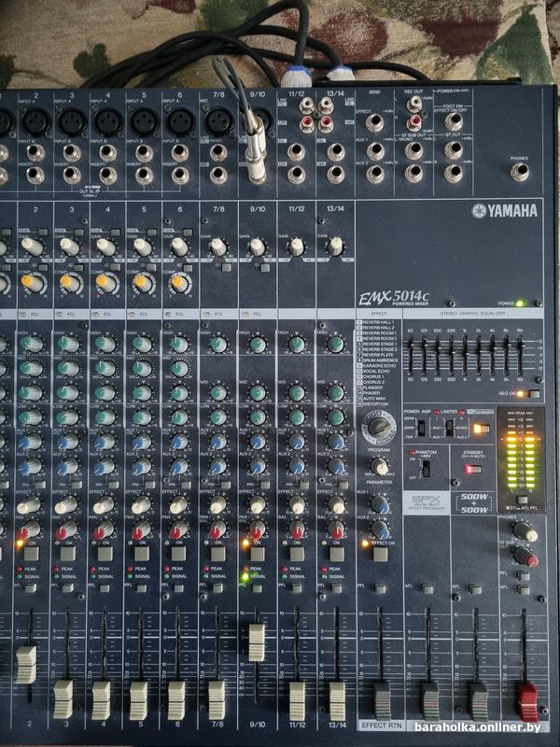Toggle the ON button for channel 13/14
Image resolution: width=560 pixels, height=747 pixels.
coord(337,554)
